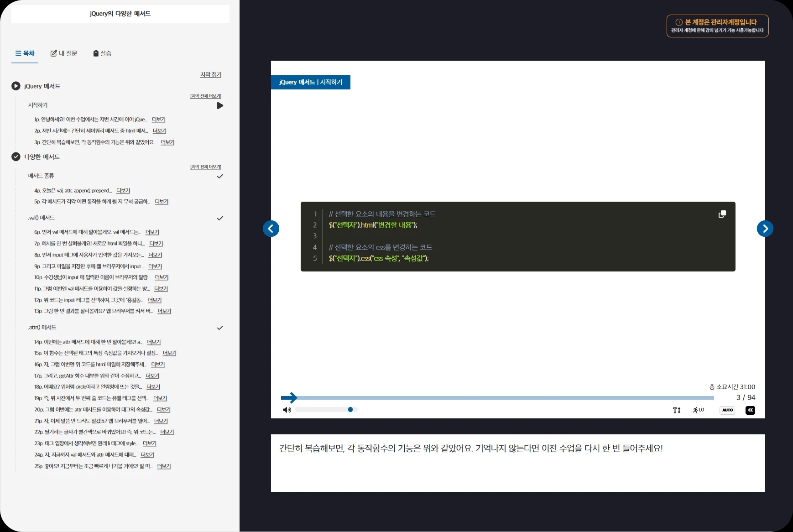
Task: Click subtitle line starting 17p
Action: [88, 376]
